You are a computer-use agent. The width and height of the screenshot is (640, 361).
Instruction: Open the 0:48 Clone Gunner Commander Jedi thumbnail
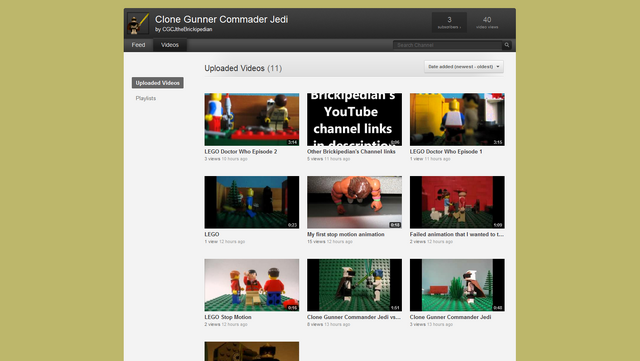[457, 285]
